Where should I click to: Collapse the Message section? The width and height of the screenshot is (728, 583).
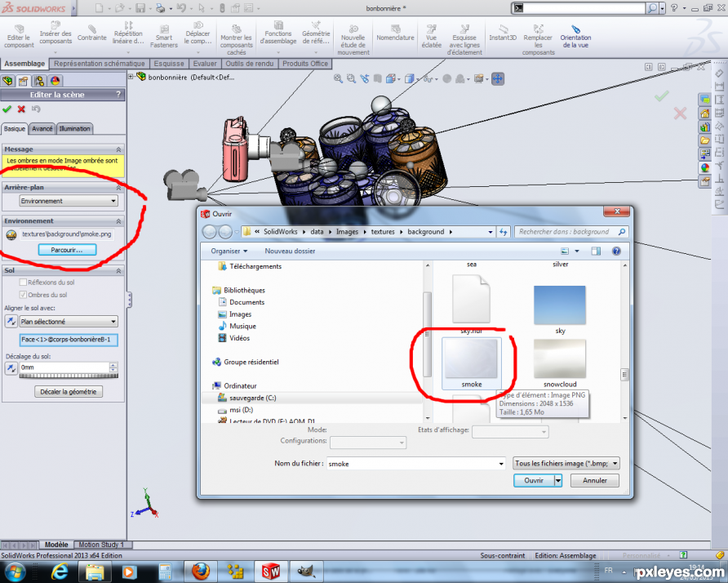click(118, 149)
